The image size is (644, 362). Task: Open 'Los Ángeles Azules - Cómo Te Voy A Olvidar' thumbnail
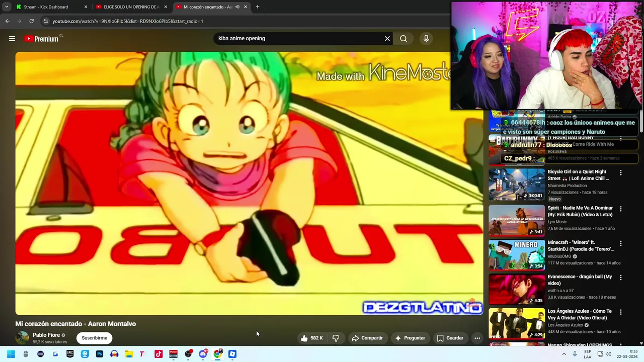[517, 323]
